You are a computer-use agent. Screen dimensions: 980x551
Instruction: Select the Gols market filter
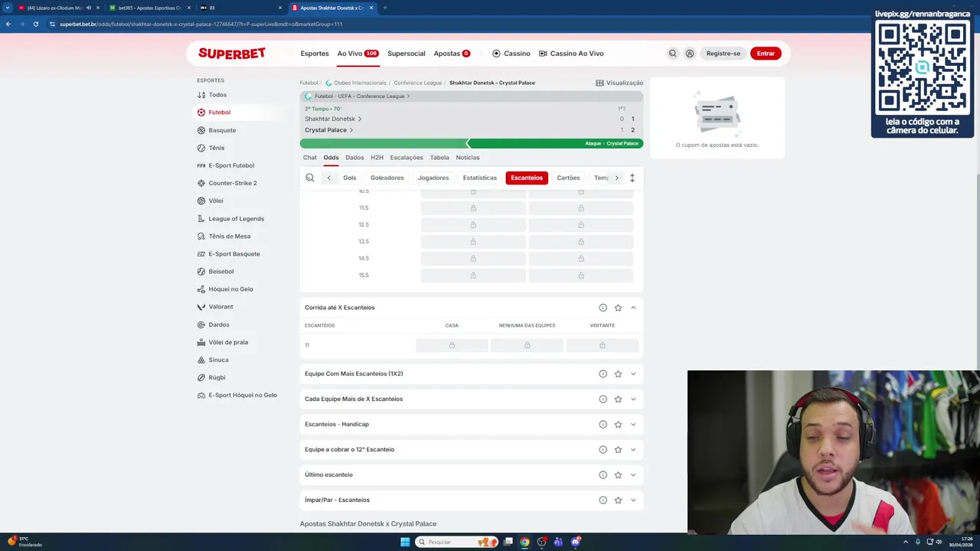tap(349, 178)
